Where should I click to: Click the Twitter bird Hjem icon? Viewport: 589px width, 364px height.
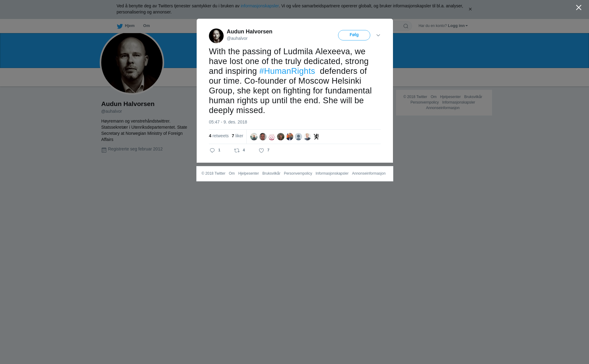120,26
